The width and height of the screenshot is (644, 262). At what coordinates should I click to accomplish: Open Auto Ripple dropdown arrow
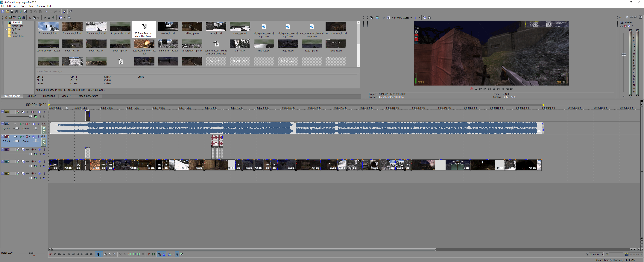click(173, 254)
